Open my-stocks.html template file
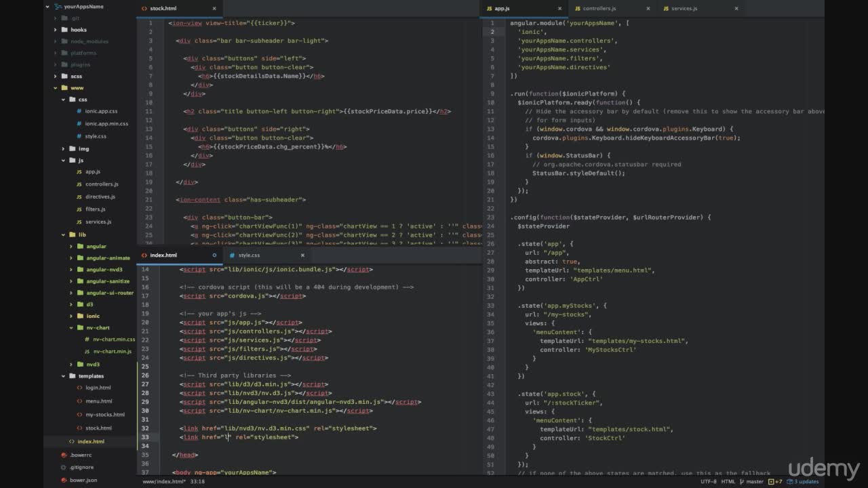This screenshot has width=868, height=488. pos(105,414)
